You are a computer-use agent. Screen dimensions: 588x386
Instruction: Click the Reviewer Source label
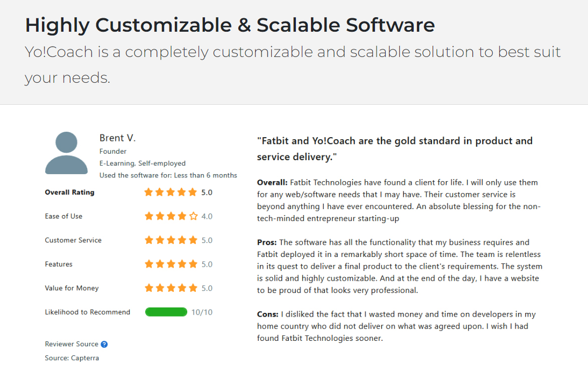[72, 344]
